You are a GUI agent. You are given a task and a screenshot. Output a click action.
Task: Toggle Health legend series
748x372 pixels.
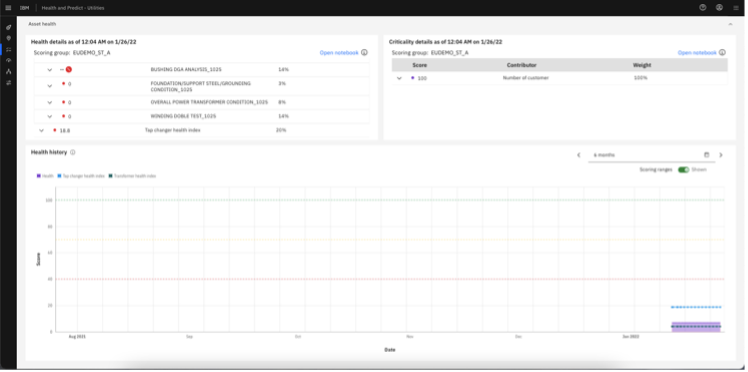coord(45,176)
